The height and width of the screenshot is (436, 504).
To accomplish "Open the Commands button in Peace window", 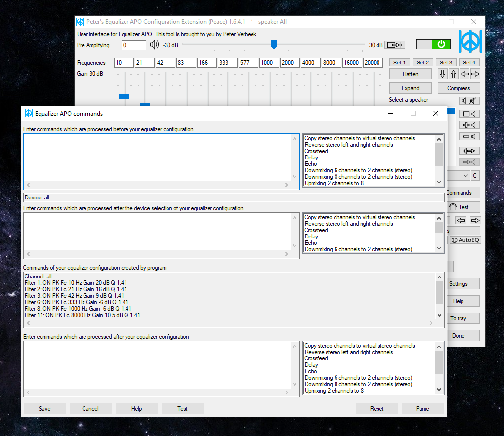I will point(463,193).
